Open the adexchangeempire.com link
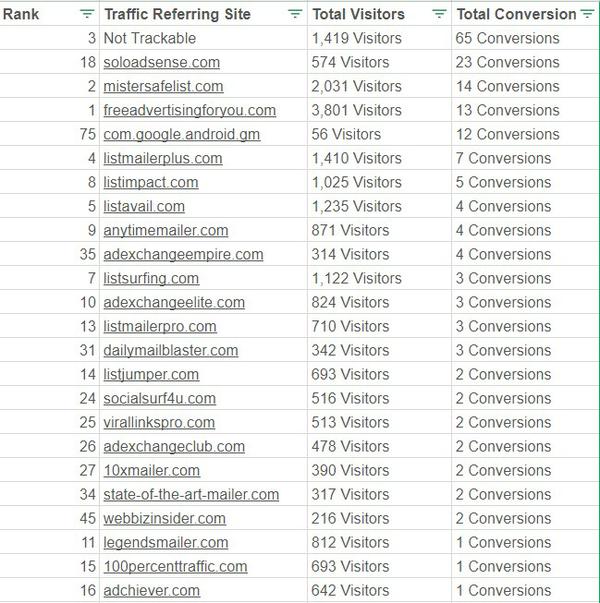The image size is (600, 603). pyautogui.click(x=183, y=254)
